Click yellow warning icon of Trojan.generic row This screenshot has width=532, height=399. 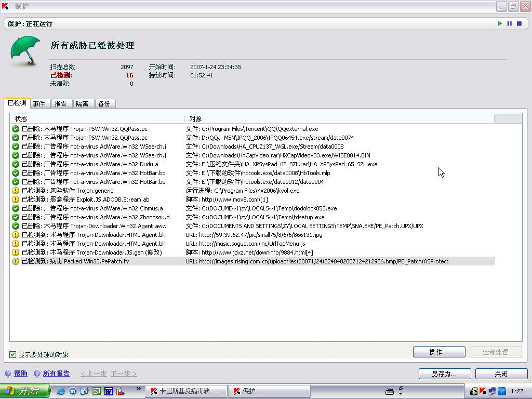[15, 191]
